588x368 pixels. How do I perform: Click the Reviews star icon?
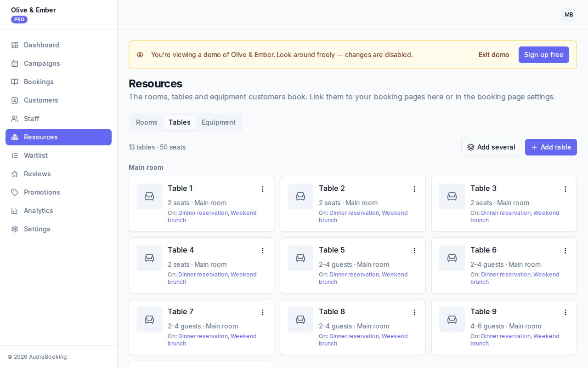pyautogui.click(x=15, y=174)
